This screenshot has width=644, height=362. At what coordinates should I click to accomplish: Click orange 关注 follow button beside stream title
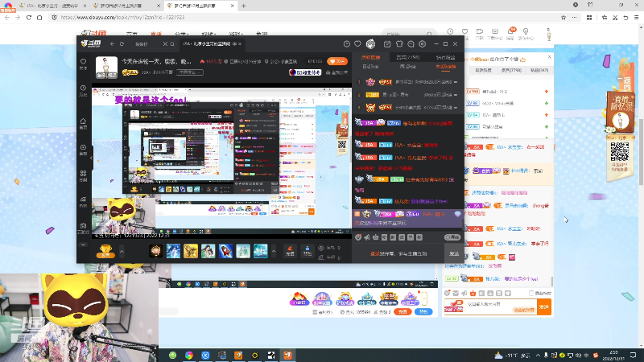click(x=337, y=61)
